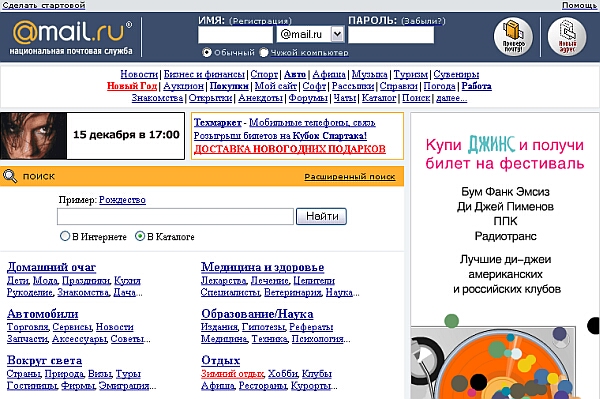The width and height of the screenshot is (600, 399).
Task: Expand more sections via далее...
Action: click(x=452, y=98)
